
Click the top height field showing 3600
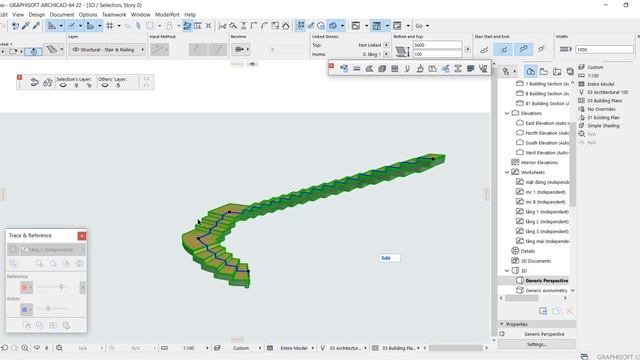[437, 45]
